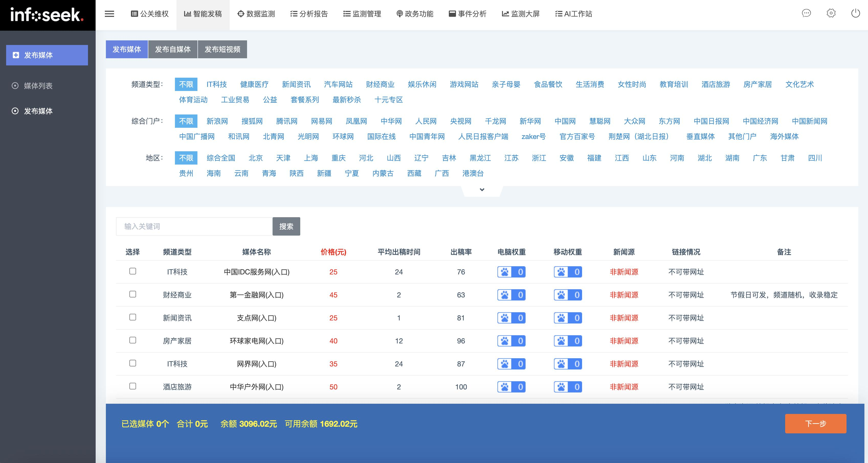Click the keyword search input field
868x463 pixels.
(194, 226)
